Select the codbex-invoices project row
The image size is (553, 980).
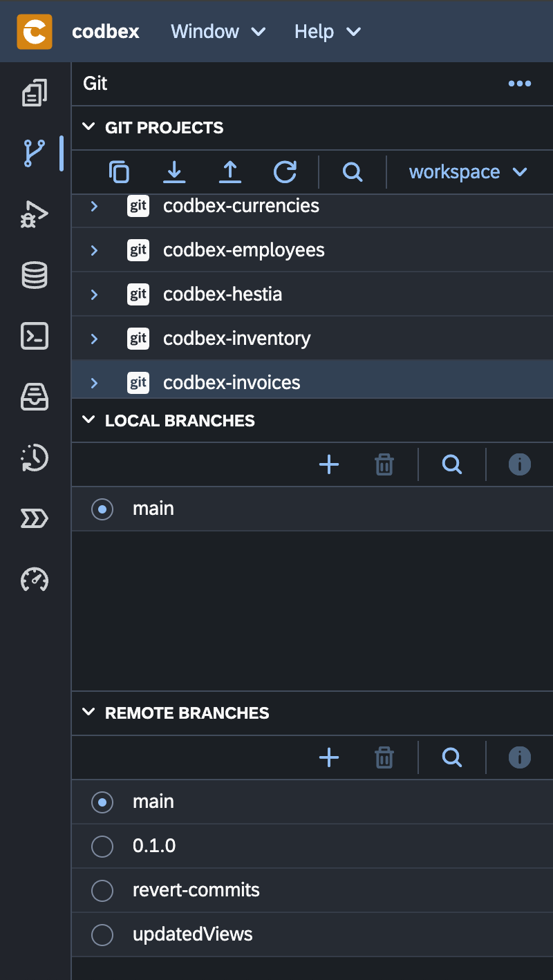pos(312,380)
